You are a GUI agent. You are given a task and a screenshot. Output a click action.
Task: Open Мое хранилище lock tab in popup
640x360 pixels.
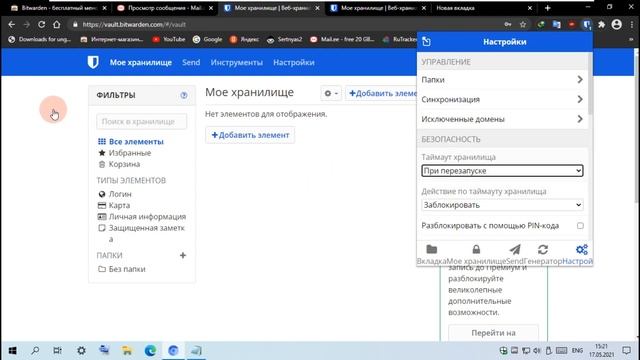click(476, 254)
